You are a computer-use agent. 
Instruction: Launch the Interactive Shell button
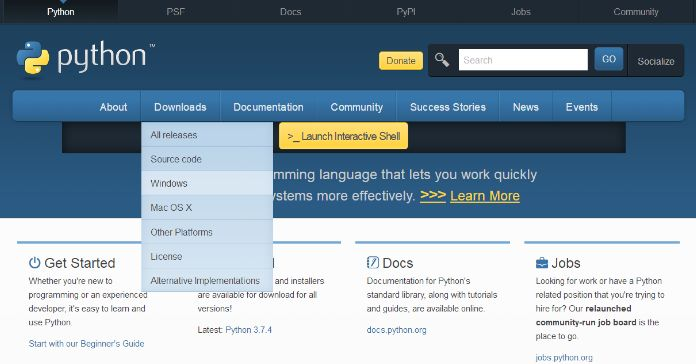344,136
